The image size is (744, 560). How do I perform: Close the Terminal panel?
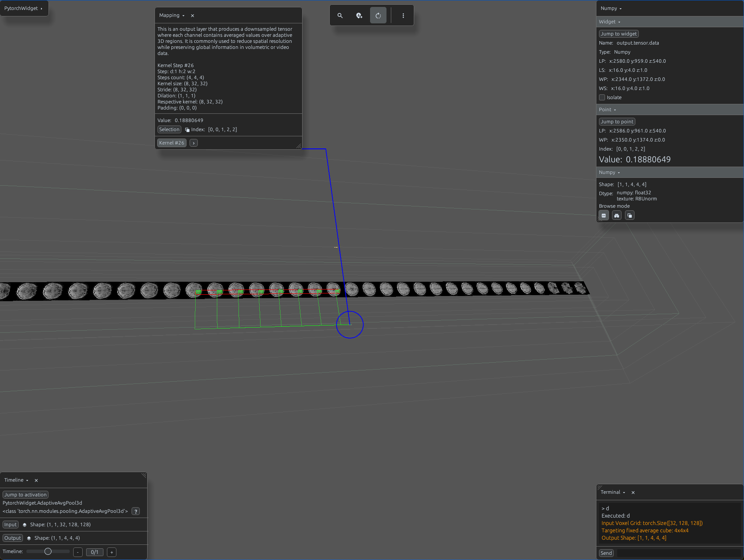point(633,492)
